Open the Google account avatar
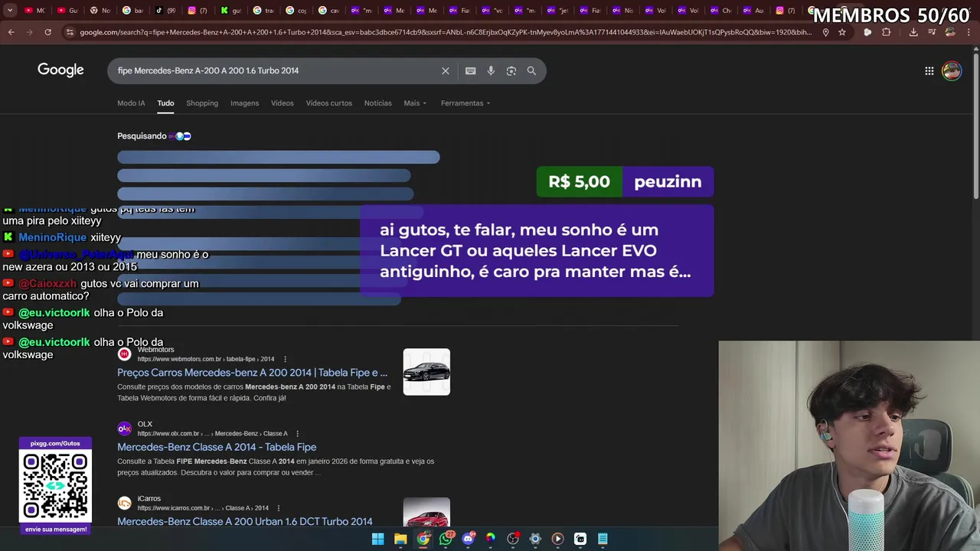This screenshot has width=980, height=551. (x=952, y=70)
